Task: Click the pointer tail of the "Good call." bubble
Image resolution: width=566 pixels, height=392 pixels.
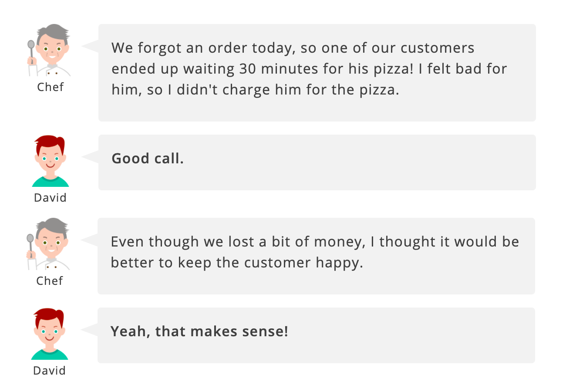Action: (x=91, y=157)
